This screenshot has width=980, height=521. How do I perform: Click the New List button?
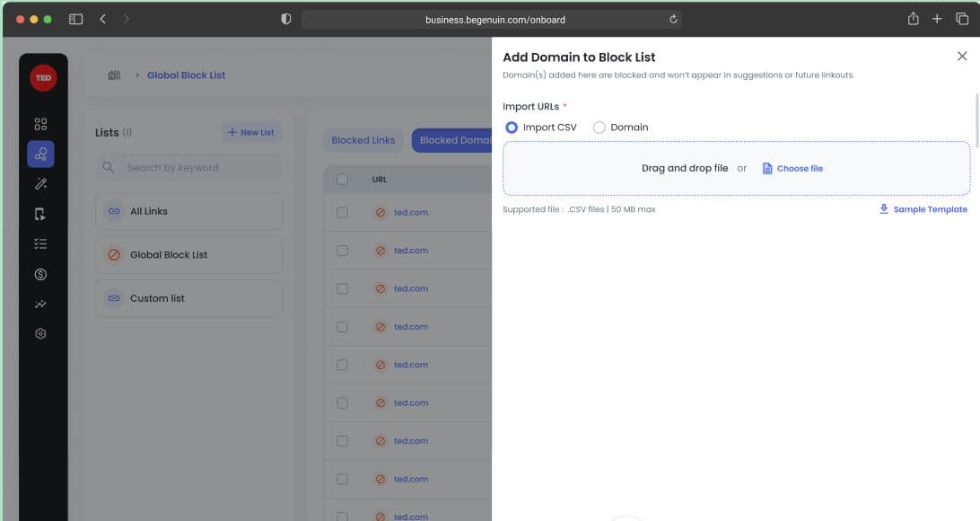click(251, 133)
